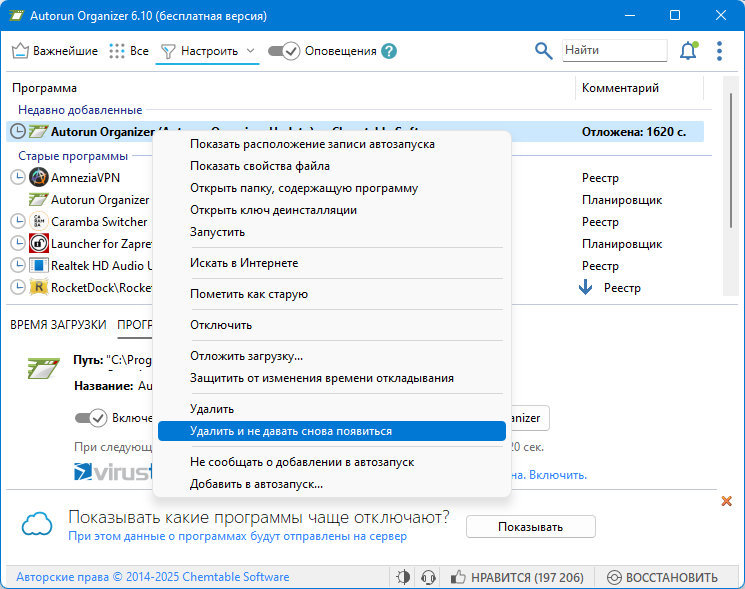Toggle the Оповещения notifications switch
Viewport: 745px width, 589px height.
tap(284, 51)
